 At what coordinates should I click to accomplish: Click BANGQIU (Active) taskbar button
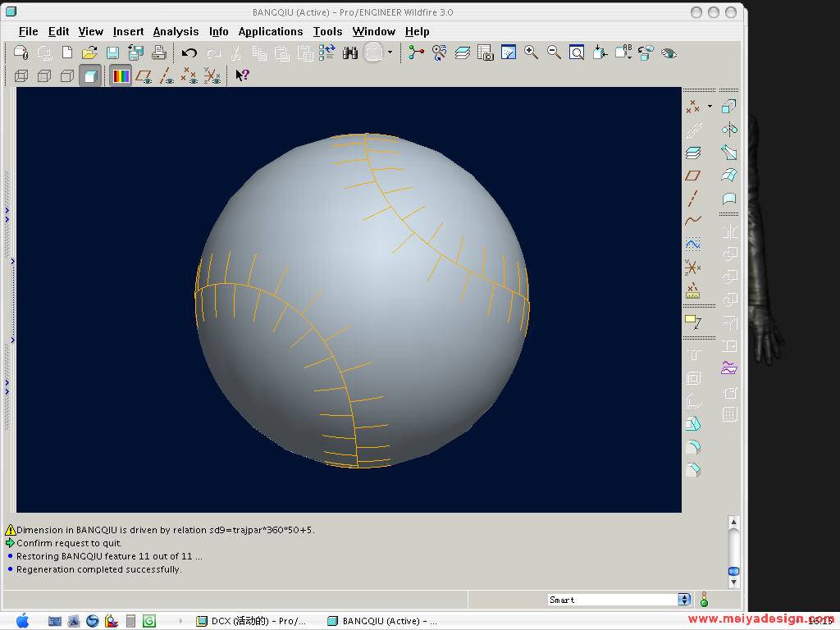(382, 621)
